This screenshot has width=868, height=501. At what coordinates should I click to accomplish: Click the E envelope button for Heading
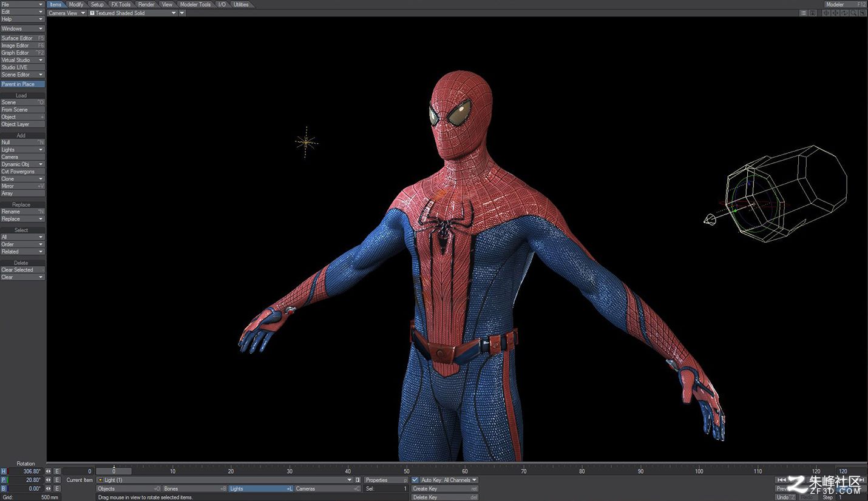pos(57,471)
